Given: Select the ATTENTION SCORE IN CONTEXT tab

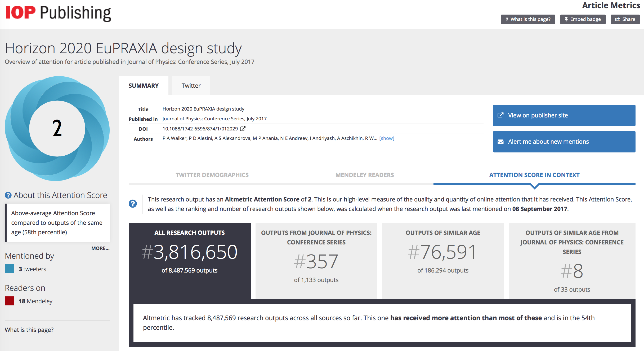Looking at the screenshot, I should tap(534, 175).
